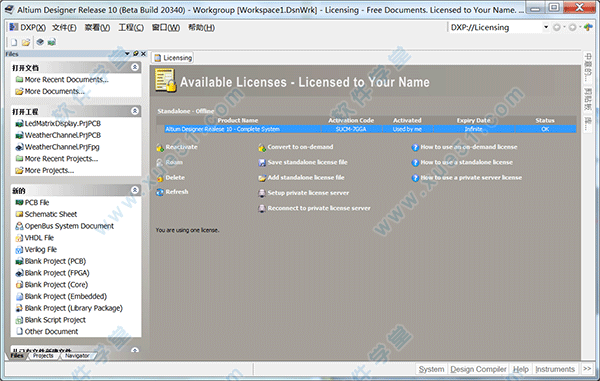This screenshot has height=381, width=600.
Task: Switch to the Files panel tab
Action: click(17, 356)
